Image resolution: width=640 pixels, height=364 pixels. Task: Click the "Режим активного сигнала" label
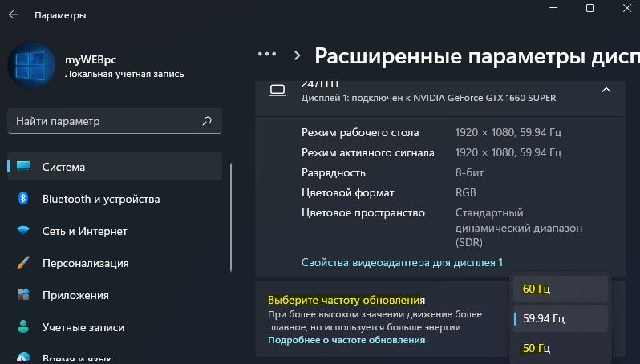click(x=368, y=152)
